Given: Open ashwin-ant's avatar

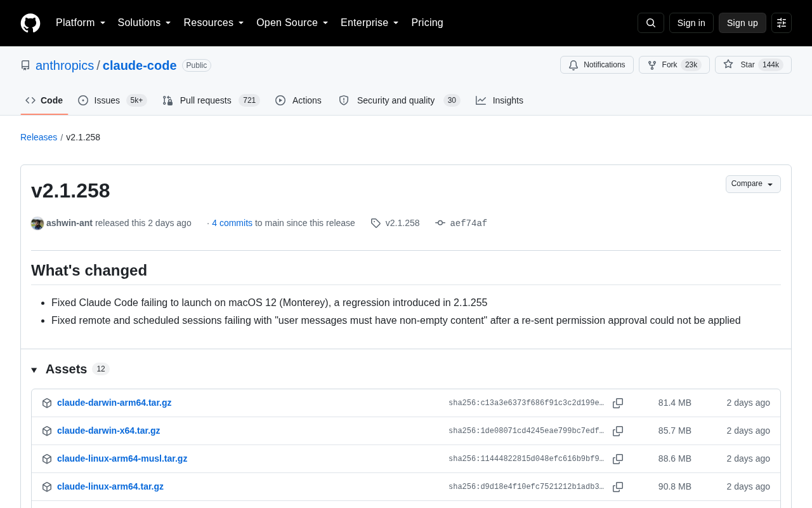Looking at the screenshot, I should pos(37,224).
